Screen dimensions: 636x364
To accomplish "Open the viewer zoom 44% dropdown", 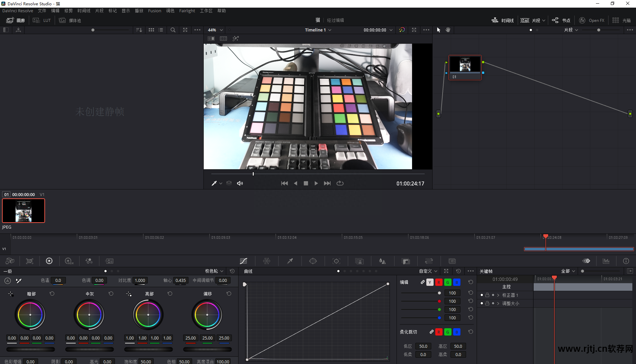I will pos(215,30).
